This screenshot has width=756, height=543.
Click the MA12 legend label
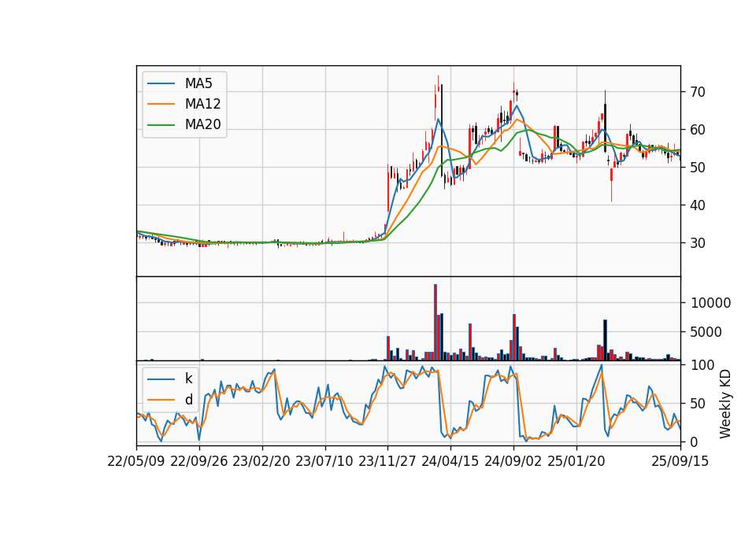tap(202, 104)
